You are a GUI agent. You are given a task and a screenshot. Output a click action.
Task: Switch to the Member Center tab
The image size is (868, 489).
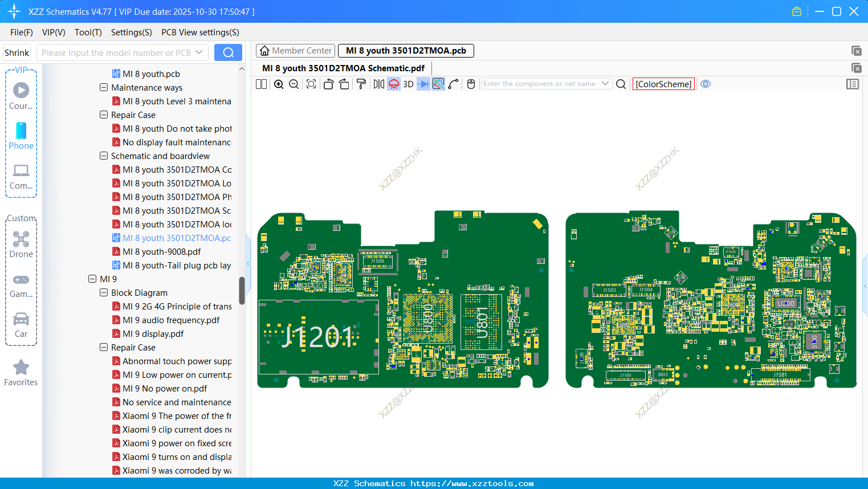pos(296,51)
